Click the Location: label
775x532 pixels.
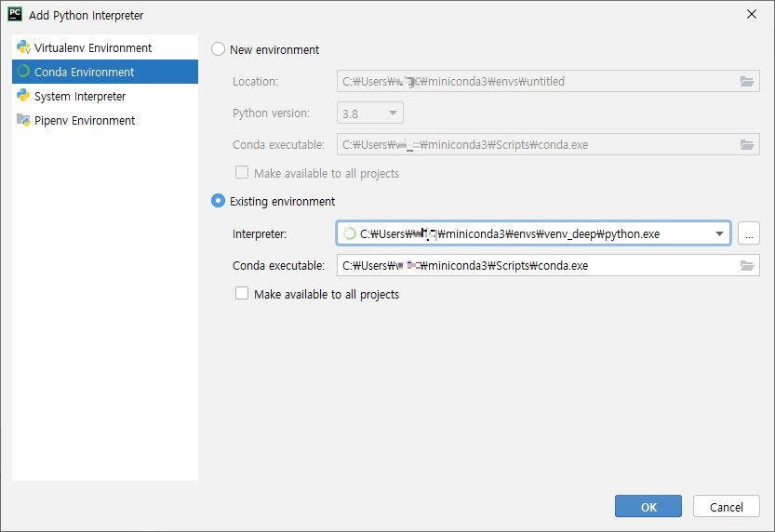coord(255,82)
